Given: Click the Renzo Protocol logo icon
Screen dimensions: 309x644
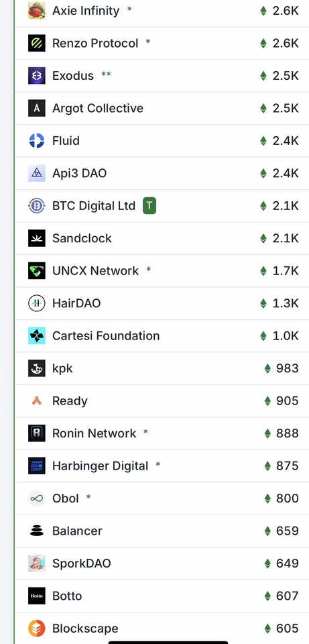Looking at the screenshot, I should 36,43.
